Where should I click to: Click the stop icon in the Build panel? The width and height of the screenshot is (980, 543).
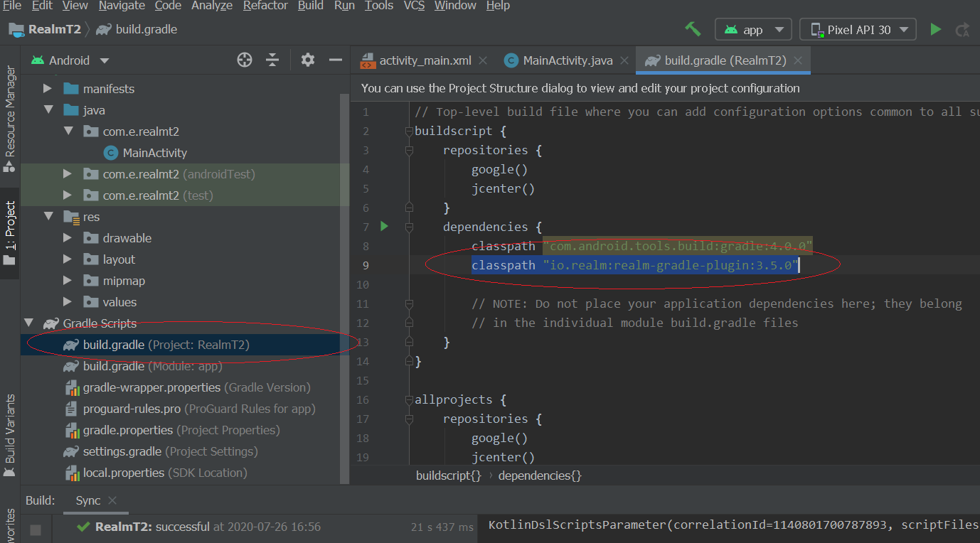[x=36, y=529]
